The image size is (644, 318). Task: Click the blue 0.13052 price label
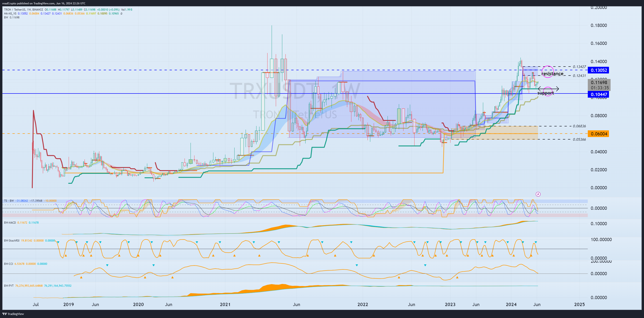pyautogui.click(x=598, y=70)
